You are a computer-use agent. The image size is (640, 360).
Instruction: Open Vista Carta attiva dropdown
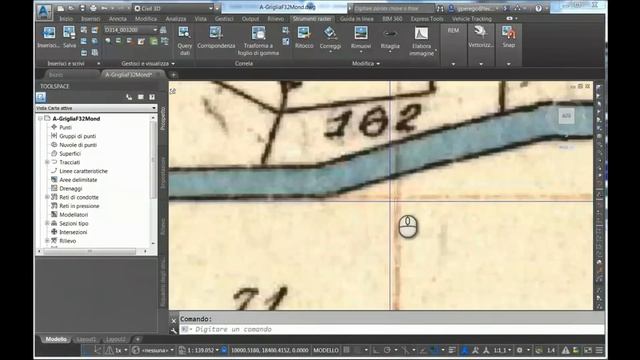click(96, 108)
